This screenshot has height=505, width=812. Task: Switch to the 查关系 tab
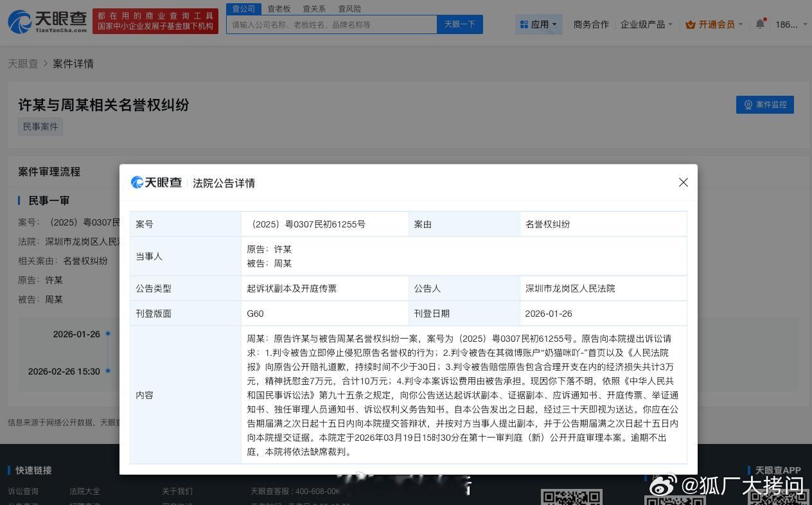(314, 8)
